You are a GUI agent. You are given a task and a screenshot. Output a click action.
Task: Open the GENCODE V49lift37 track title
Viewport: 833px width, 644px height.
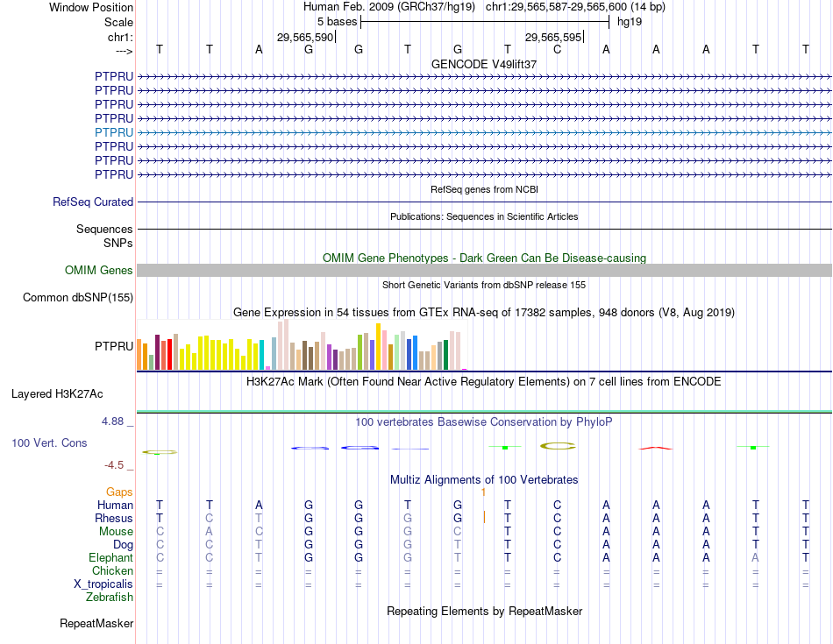(484, 64)
